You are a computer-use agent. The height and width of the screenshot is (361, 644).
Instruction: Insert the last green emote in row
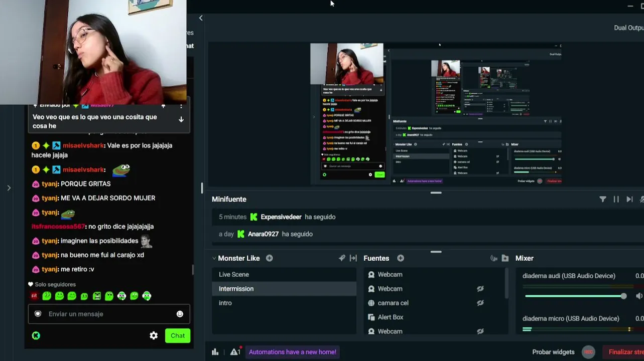(147, 296)
